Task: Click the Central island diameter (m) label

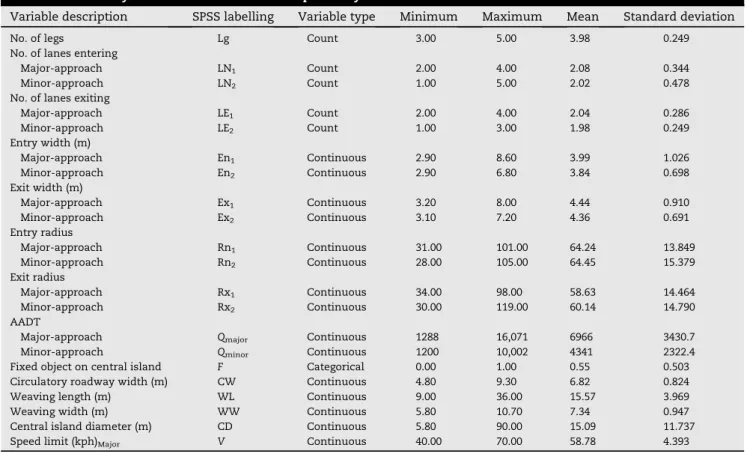Action: [81, 426]
